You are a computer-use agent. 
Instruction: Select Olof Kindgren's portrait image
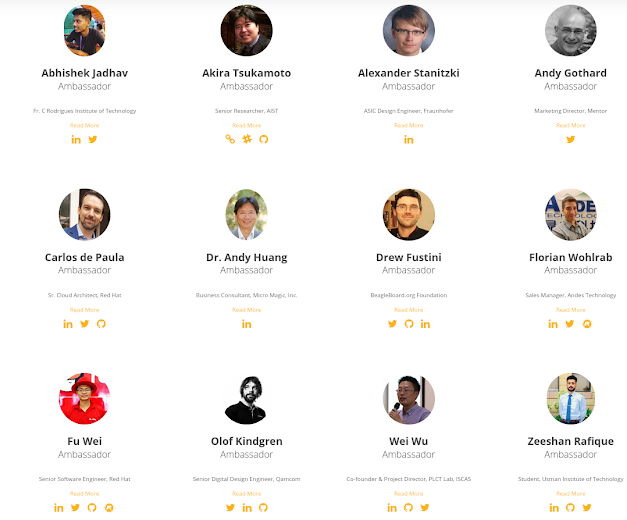tap(246, 398)
